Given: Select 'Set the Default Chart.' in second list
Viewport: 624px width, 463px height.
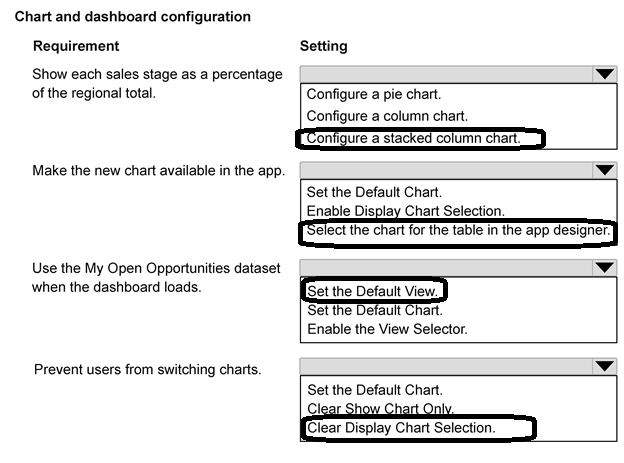Looking at the screenshot, I should 374,192.
